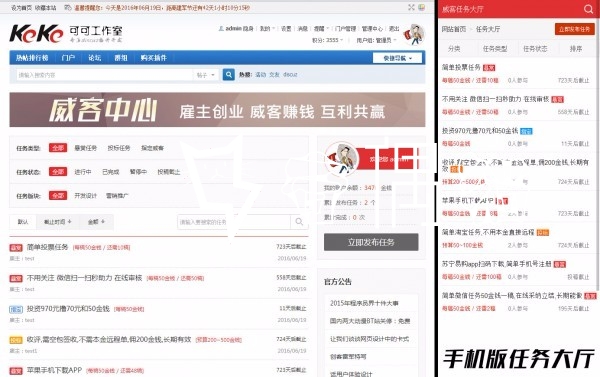Open announcement 2015年程序员界十件大事
600x377 pixels.
[364, 303]
